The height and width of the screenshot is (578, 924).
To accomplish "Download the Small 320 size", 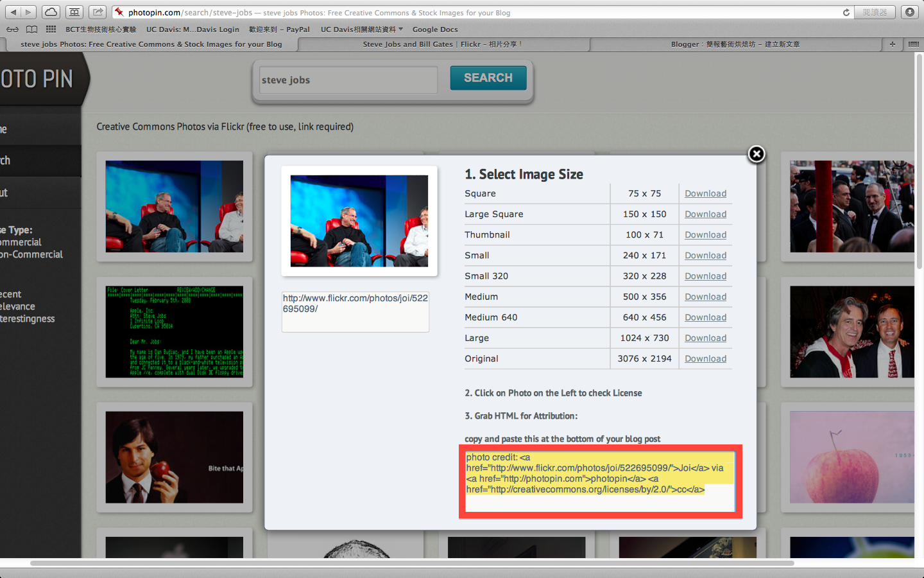I will [x=705, y=276].
